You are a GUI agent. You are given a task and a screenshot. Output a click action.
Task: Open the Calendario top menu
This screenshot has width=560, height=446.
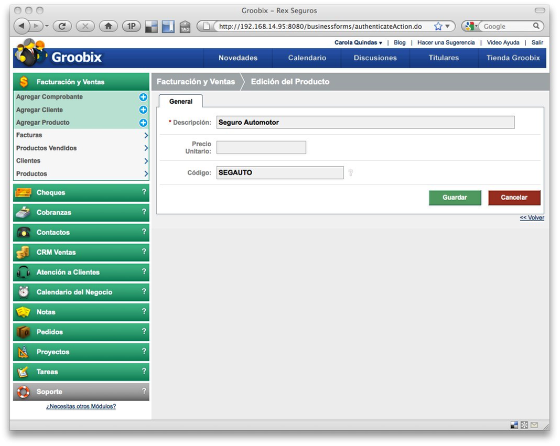coord(307,58)
